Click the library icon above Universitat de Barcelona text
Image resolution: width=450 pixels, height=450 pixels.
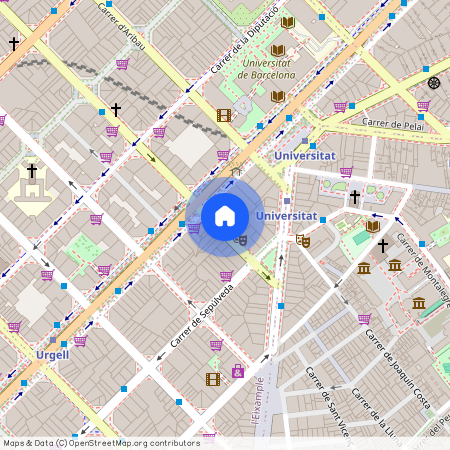pyautogui.click(x=278, y=51)
